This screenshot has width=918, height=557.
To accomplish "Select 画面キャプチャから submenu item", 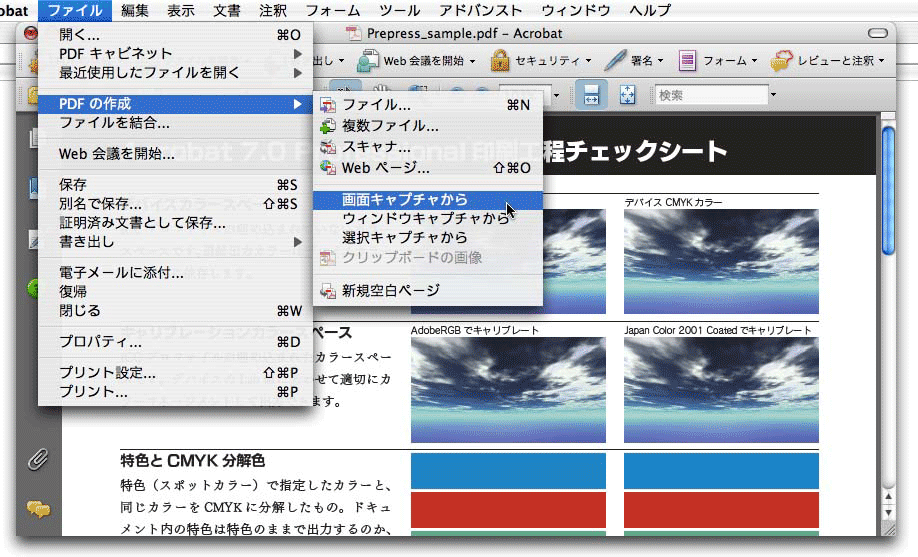I will 428,200.
